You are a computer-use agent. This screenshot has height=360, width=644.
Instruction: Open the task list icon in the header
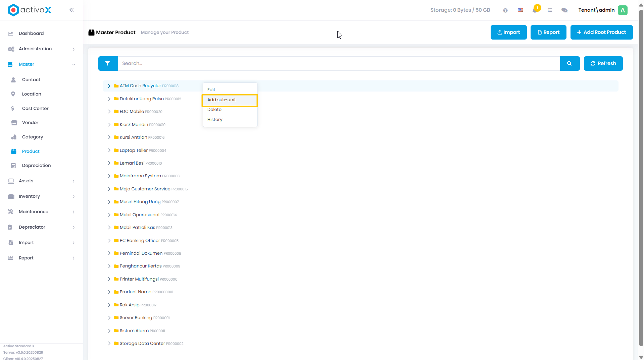click(550, 10)
